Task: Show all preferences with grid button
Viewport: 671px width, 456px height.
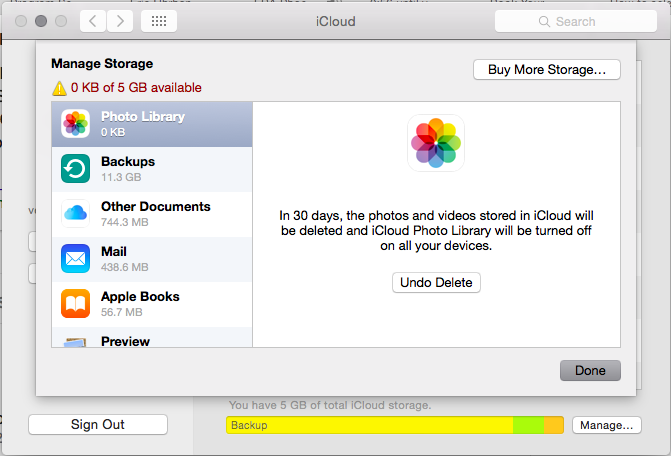Action: [159, 21]
